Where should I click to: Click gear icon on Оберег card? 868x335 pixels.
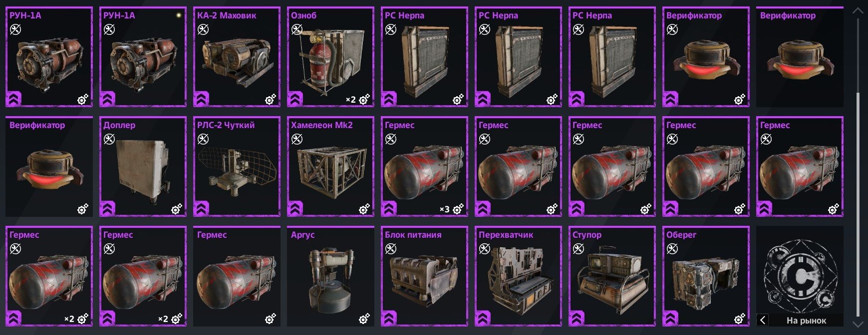coord(740,318)
